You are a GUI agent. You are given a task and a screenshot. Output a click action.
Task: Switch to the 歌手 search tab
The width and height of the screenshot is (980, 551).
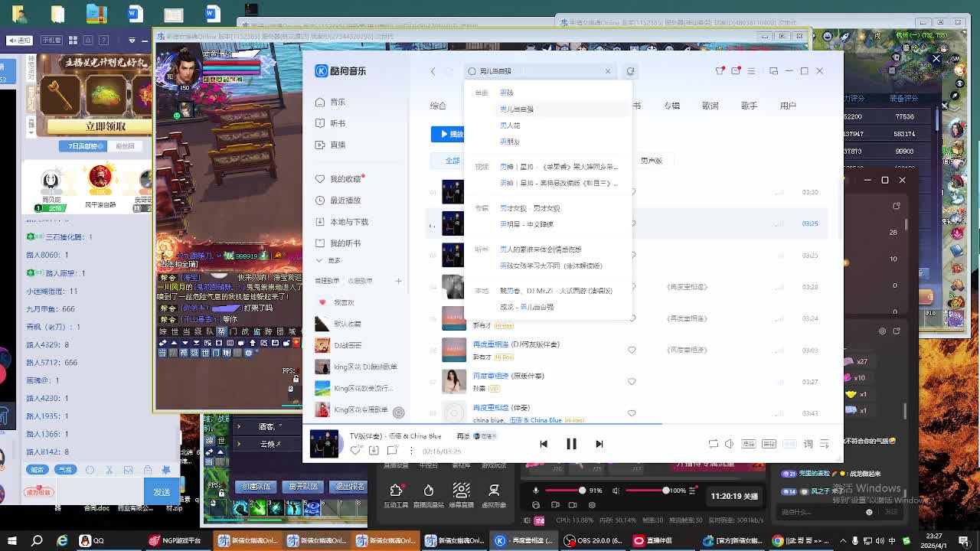(749, 106)
